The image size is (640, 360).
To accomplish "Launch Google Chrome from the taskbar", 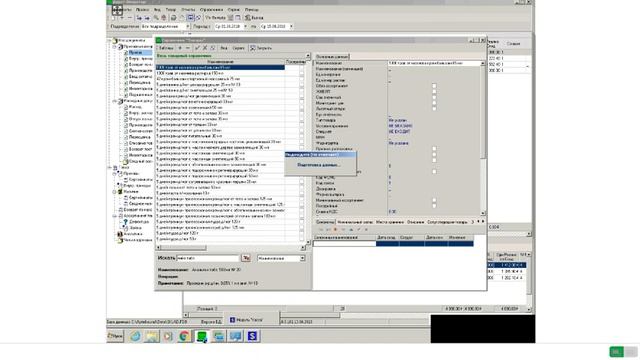I will 184,336.
